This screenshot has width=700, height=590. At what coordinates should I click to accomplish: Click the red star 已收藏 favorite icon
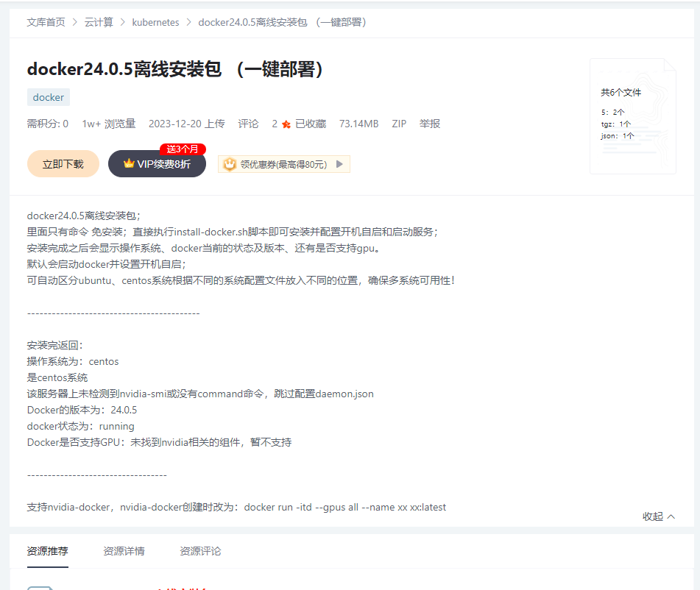[286, 124]
